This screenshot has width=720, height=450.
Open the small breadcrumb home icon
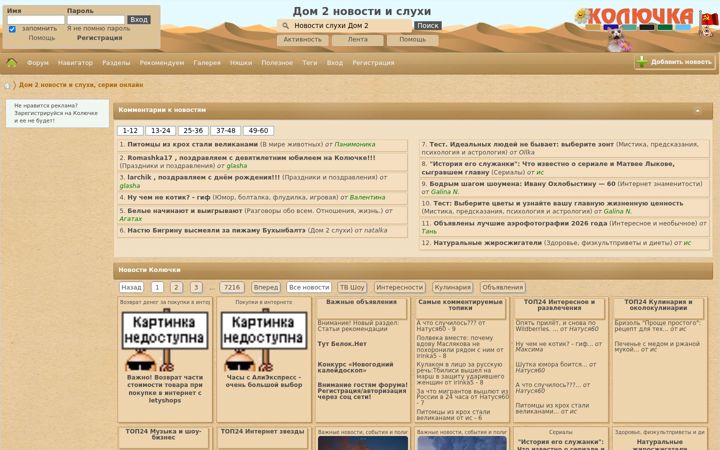coord(7,85)
